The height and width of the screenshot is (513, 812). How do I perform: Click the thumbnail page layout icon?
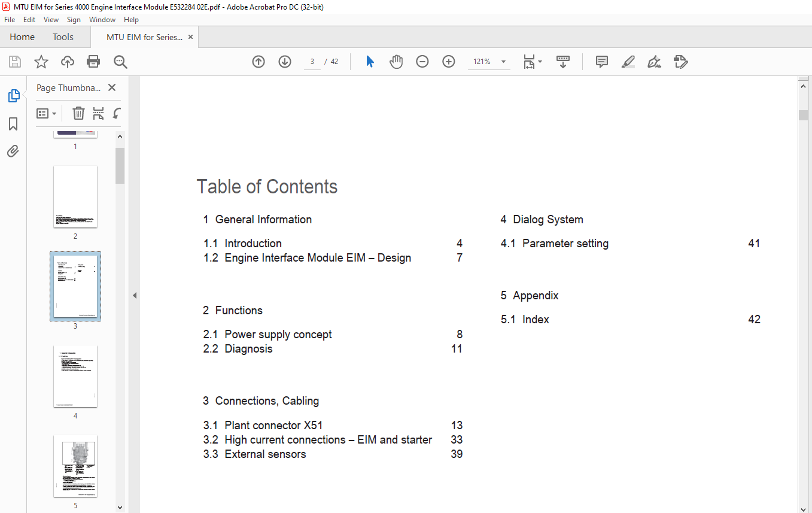[x=99, y=113]
